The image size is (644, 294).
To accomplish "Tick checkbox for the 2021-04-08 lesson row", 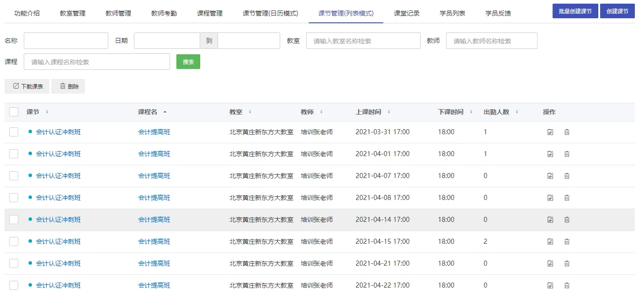I will pyautogui.click(x=14, y=198).
